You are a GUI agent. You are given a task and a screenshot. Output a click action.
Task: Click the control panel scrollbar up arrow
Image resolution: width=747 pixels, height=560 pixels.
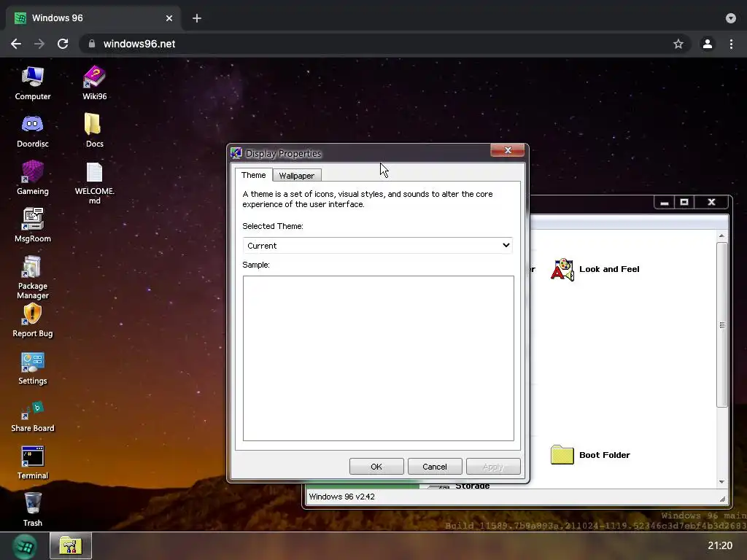click(721, 236)
